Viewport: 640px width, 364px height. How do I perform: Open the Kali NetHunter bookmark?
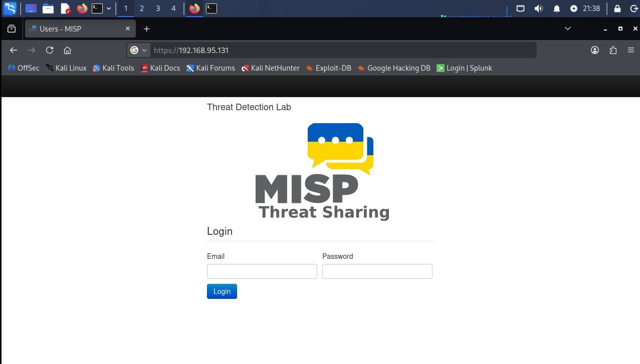pyautogui.click(x=270, y=68)
